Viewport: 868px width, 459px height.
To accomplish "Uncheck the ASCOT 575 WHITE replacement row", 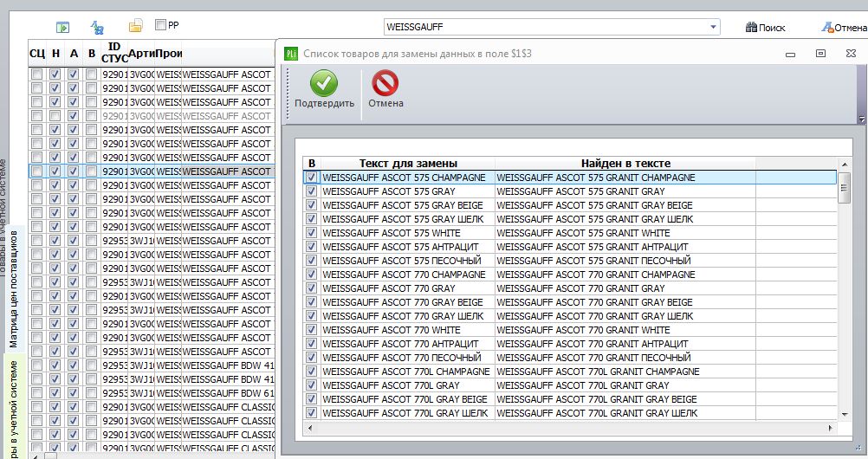I will 312,233.
